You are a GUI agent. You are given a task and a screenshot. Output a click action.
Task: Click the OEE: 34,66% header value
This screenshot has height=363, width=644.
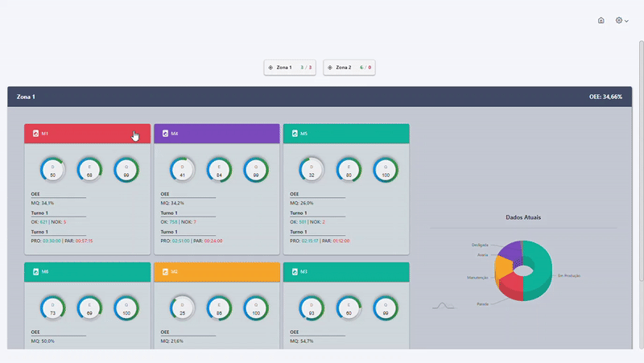tap(605, 97)
